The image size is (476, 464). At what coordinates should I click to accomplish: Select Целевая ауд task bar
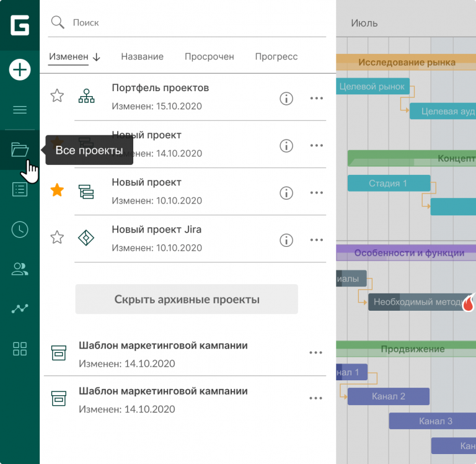pos(443,111)
